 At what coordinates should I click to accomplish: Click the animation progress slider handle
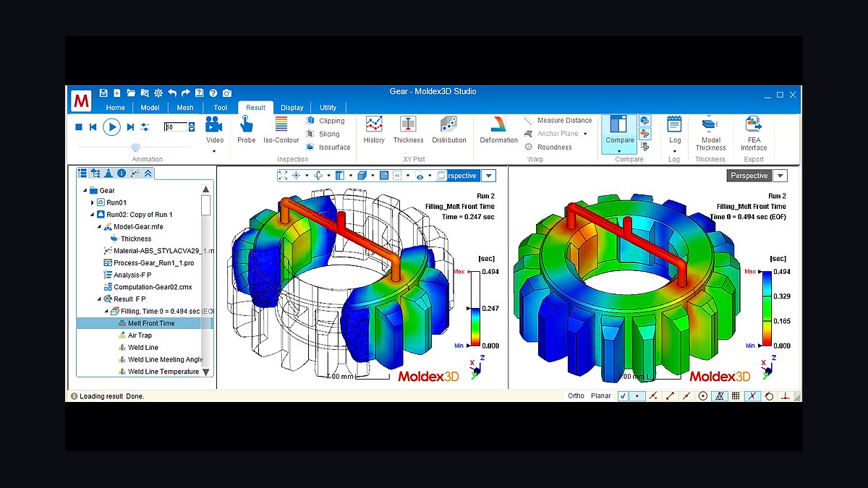click(135, 147)
